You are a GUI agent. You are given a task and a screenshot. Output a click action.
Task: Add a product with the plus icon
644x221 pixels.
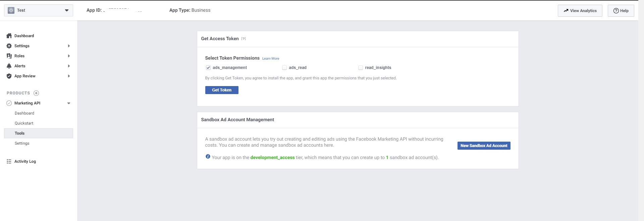[36, 93]
